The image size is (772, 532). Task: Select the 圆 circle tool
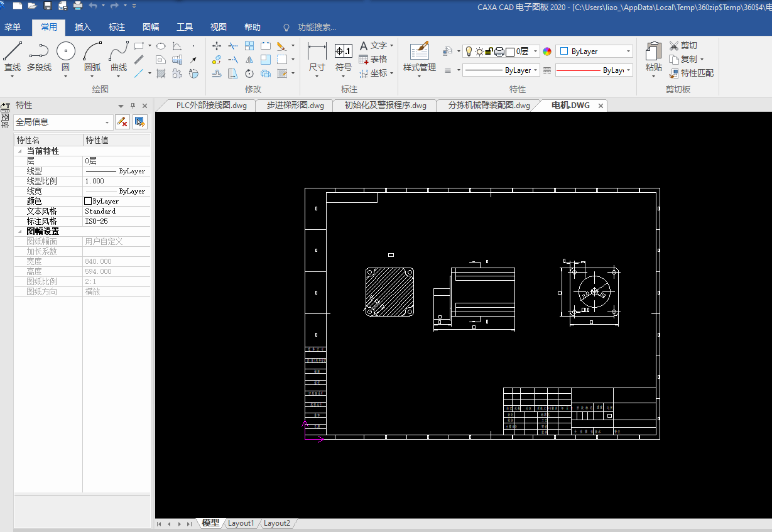[x=65, y=57]
